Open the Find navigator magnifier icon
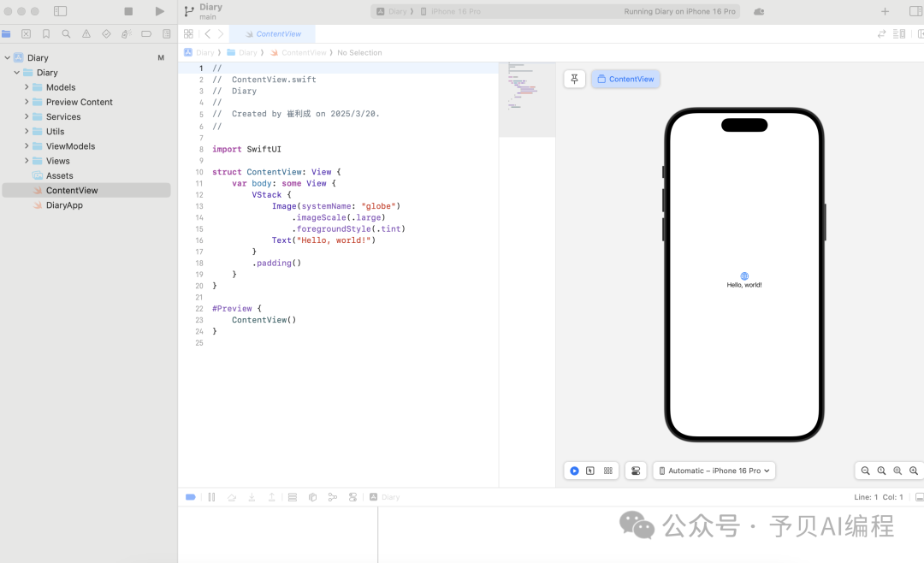Image resolution: width=924 pixels, height=563 pixels. [66, 34]
